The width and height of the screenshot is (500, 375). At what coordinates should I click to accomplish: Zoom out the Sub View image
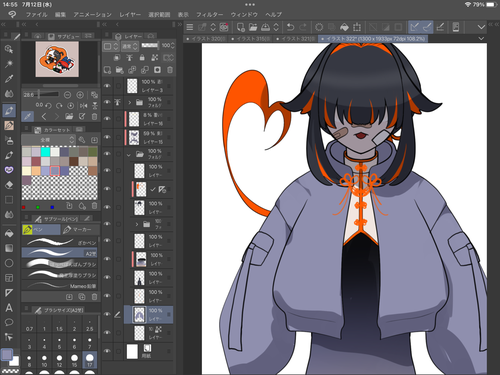(x=67, y=95)
